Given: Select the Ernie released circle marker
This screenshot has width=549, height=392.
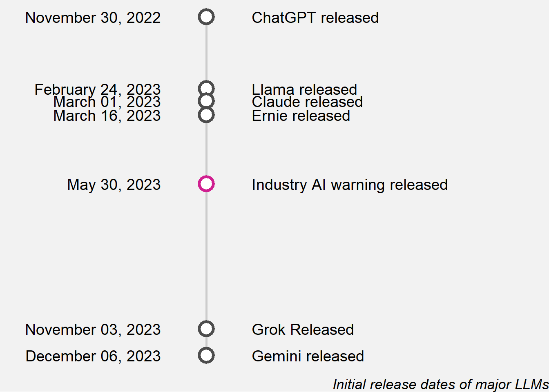Looking at the screenshot, I should [206, 115].
